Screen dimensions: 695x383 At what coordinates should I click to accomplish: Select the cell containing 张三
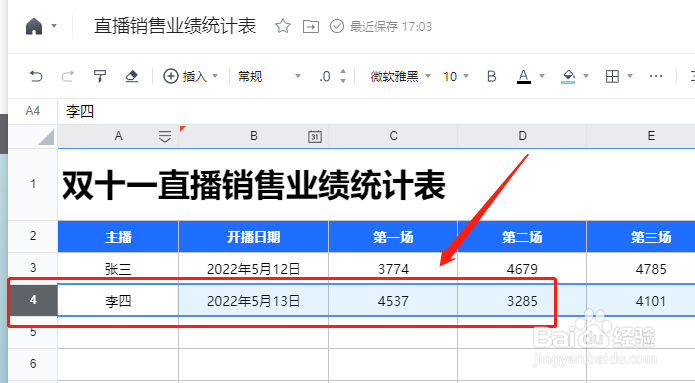click(x=118, y=269)
